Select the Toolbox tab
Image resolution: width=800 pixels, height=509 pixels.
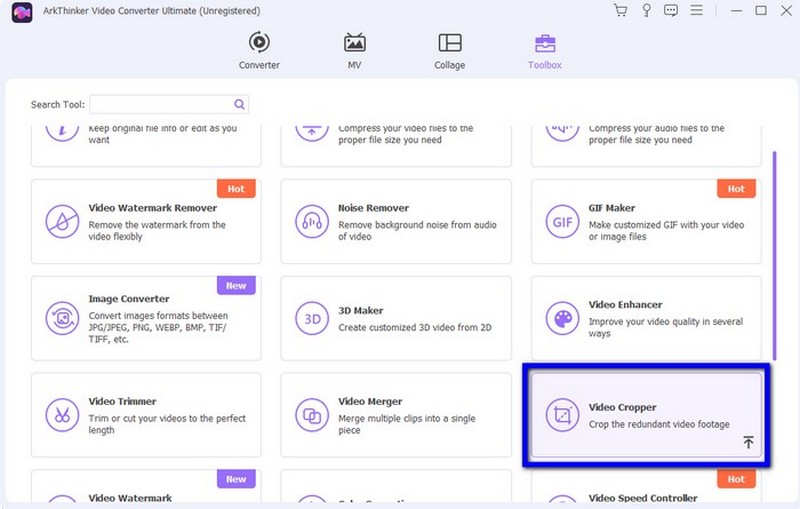[x=544, y=51]
